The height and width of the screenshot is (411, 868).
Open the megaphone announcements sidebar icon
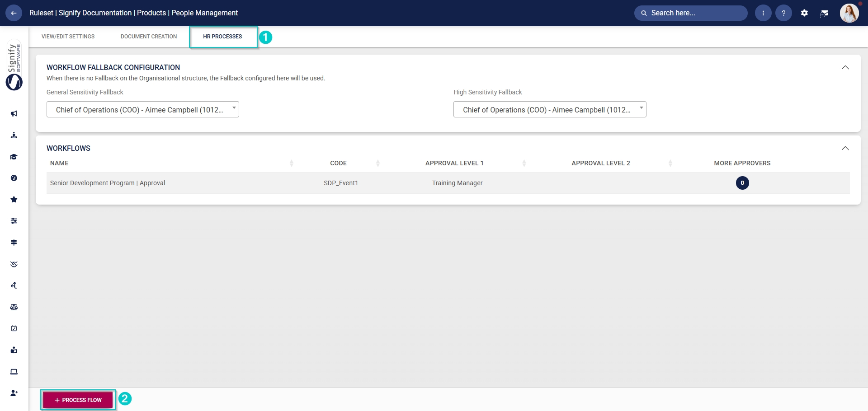(14, 113)
